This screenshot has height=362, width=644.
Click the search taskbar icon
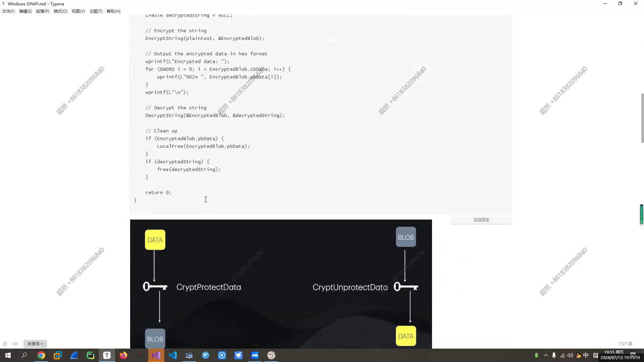tap(24, 355)
